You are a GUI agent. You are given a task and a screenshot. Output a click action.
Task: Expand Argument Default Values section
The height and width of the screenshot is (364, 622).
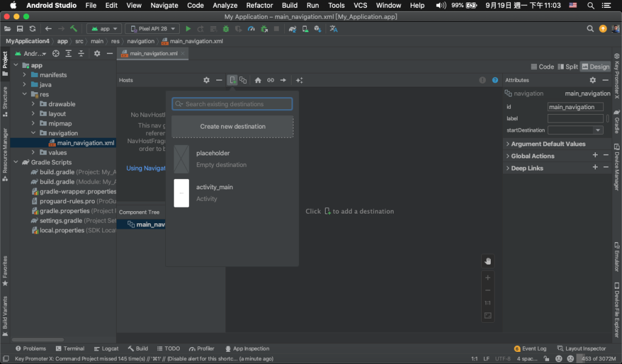(x=508, y=144)
